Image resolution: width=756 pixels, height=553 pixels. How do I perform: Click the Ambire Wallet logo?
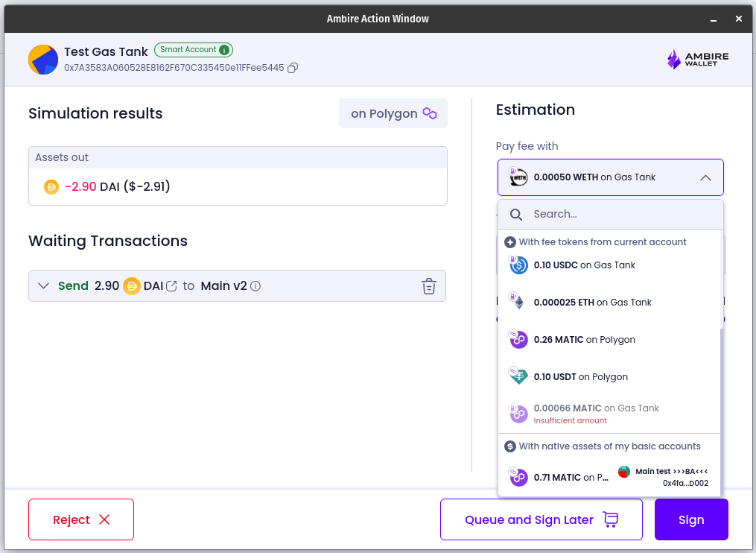(x=698, y=60)
